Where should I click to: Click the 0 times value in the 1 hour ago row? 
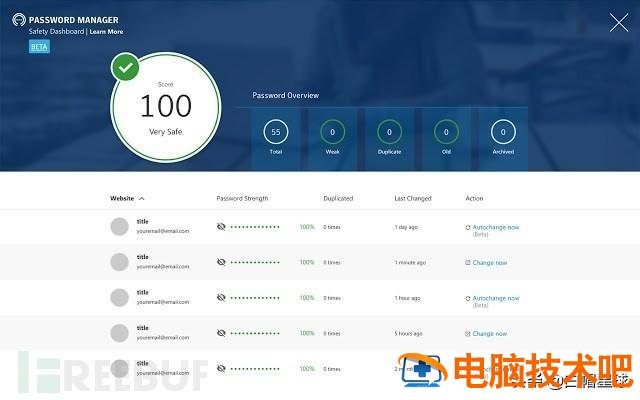pos(332,298)
